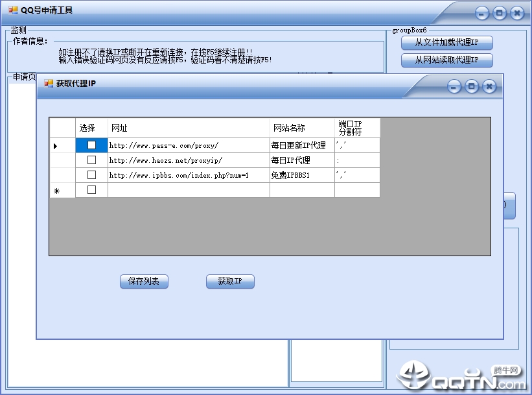Toggle the checkbox in the empty new row

tap(91, 190)
